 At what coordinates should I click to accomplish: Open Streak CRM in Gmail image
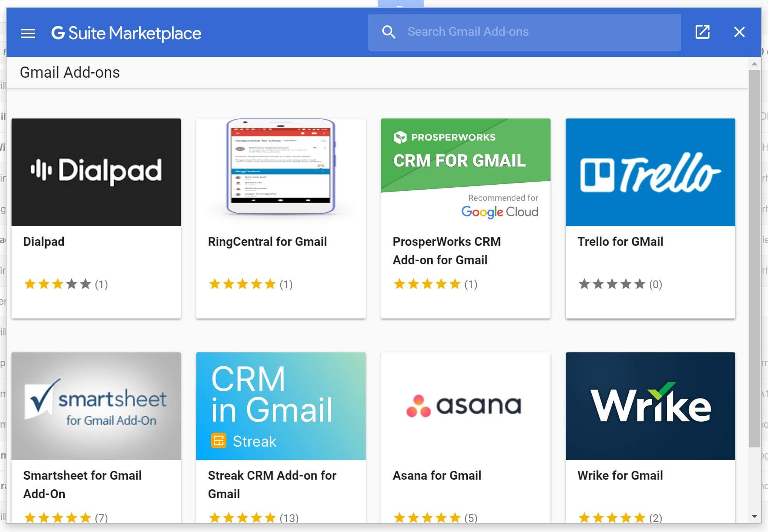pos(281,406)
